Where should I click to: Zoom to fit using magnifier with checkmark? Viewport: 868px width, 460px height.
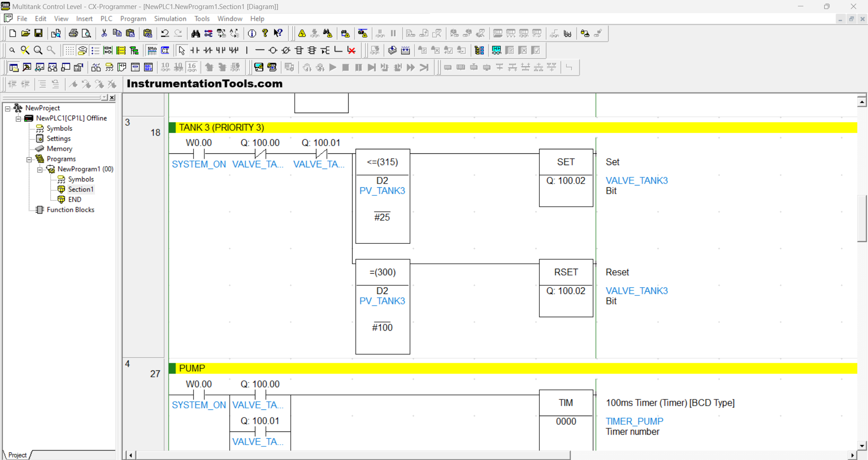[25, 50]
